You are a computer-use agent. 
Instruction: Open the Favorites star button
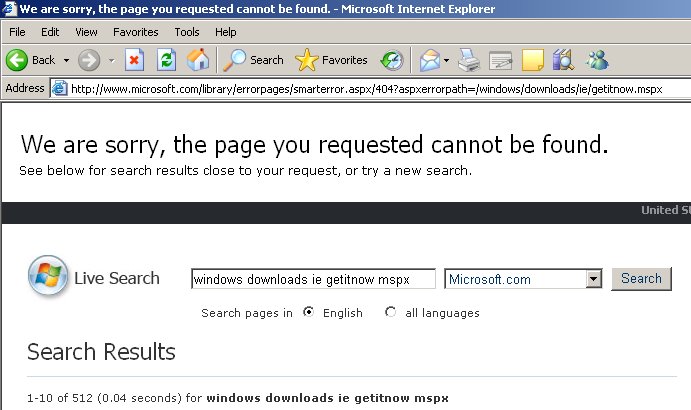[x=331, y=60]
